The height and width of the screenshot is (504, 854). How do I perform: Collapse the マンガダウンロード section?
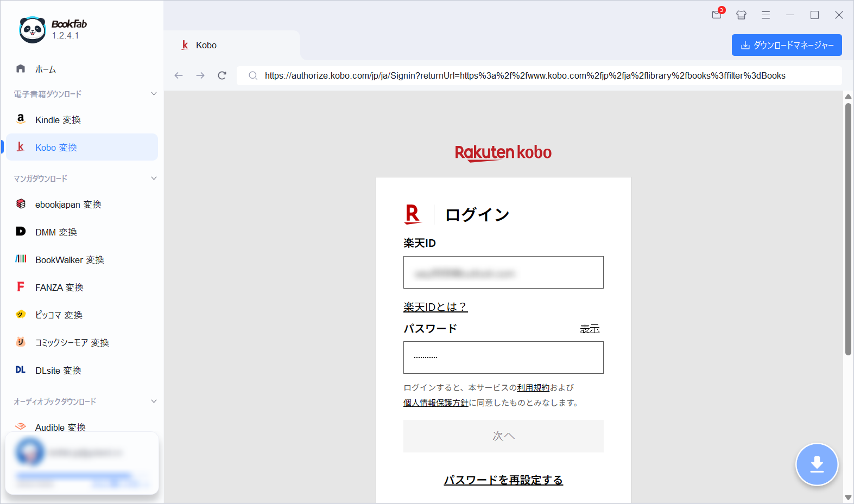[x=154, y=178]
